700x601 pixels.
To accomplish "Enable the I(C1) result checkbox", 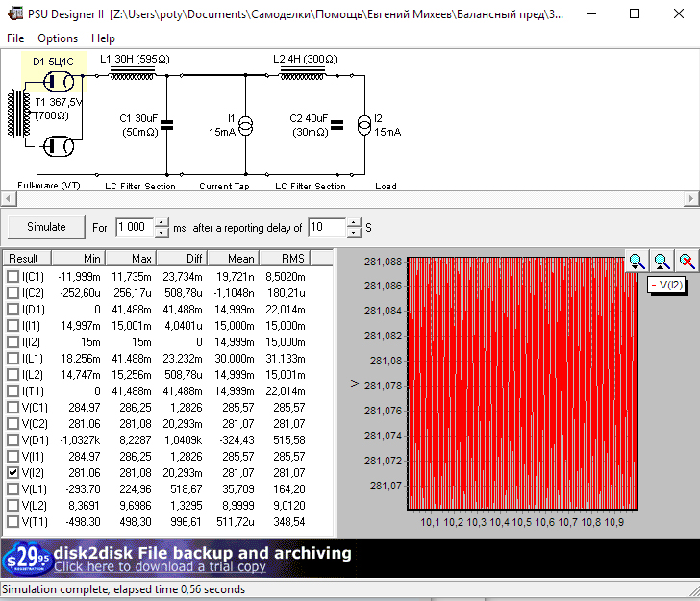I will (x=12, y=277).
